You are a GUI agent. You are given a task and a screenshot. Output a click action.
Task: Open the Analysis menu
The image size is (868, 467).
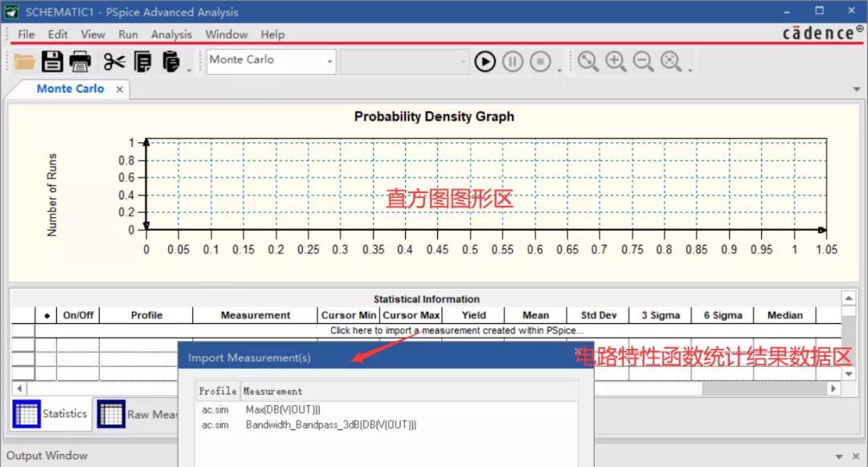172,35
